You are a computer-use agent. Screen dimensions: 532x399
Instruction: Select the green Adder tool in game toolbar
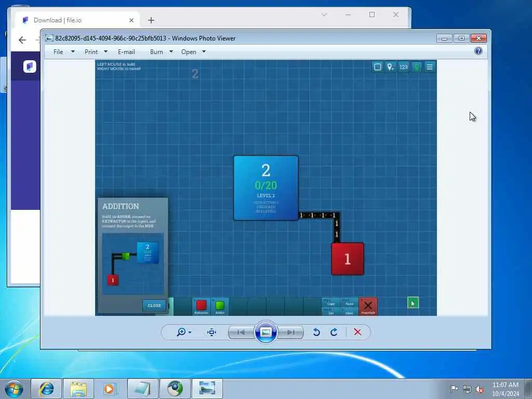pyautogui.click(x=220, y=307)
